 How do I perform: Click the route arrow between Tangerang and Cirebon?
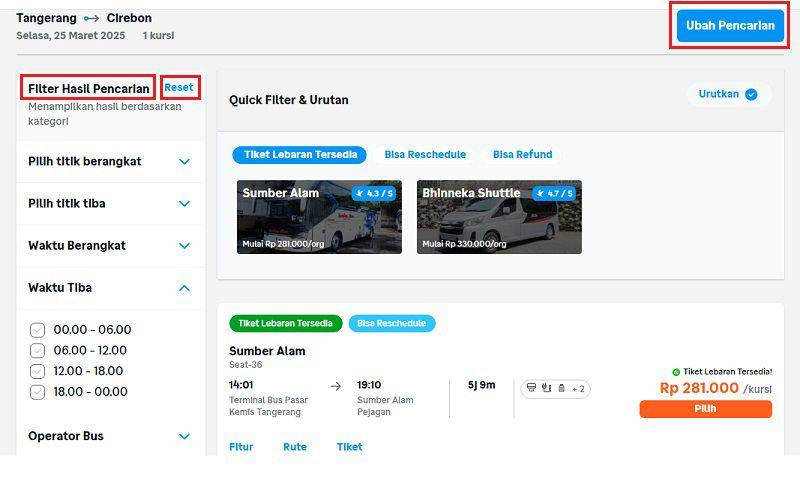(x=91, y=18)
